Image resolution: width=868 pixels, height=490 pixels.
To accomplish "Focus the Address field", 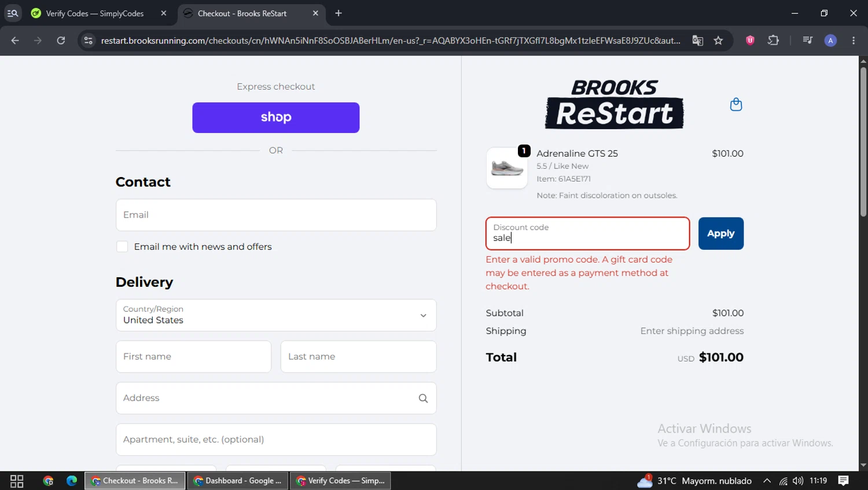I will [276, 398].
